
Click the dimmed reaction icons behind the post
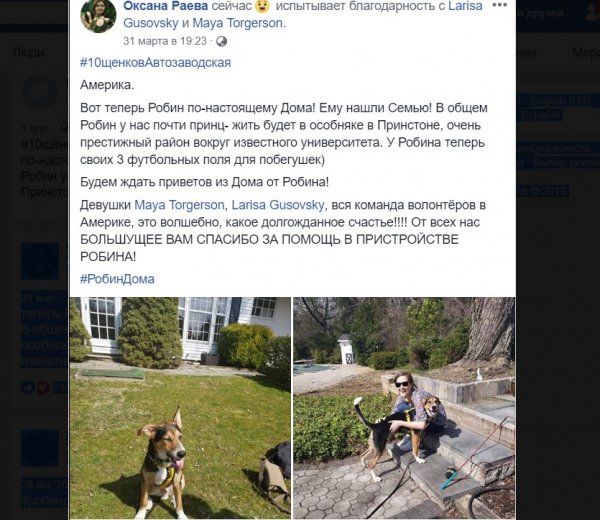coord(35,388)
